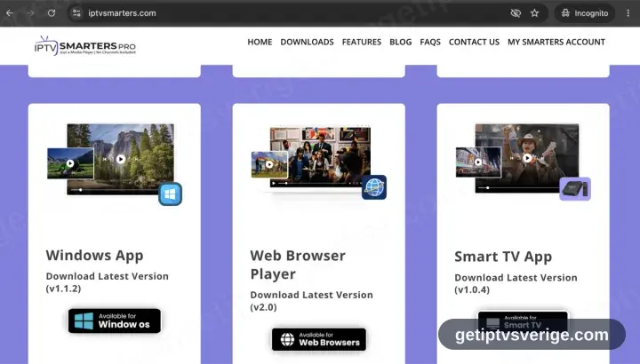This screenshot has width=640, height=364.
Task: Play the large Windows App forest video
Action: 120,159
